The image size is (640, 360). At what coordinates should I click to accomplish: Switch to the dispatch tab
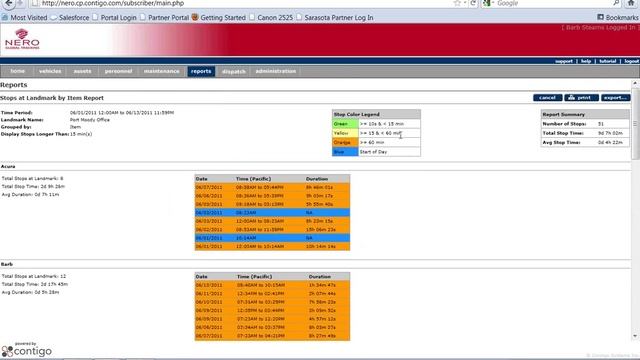point(233,71)
